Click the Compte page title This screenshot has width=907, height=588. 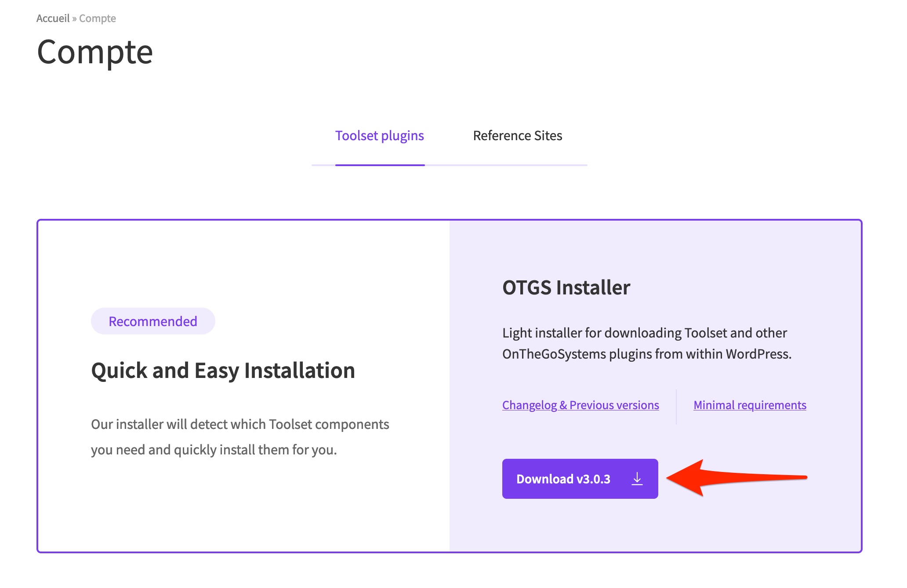pos(95,52)
